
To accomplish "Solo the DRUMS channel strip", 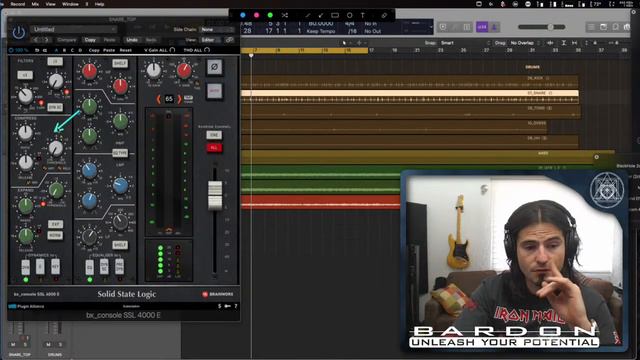I will [60, 344].
